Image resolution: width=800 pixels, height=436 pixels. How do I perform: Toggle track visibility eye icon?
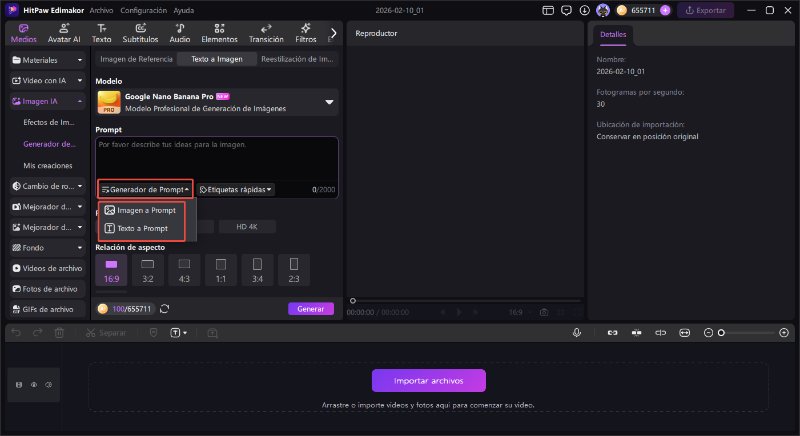click(34, 385)
